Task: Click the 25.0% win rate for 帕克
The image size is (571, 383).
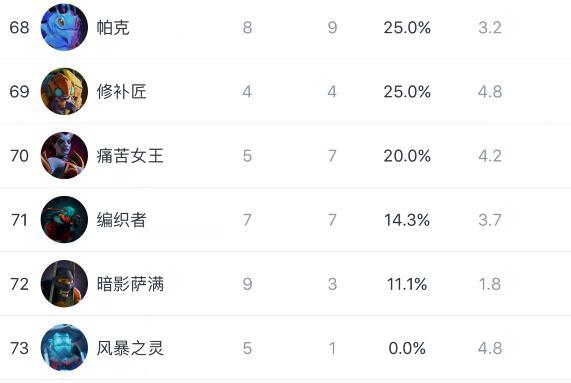Action: pyautogui.click(x=407, y=28)
